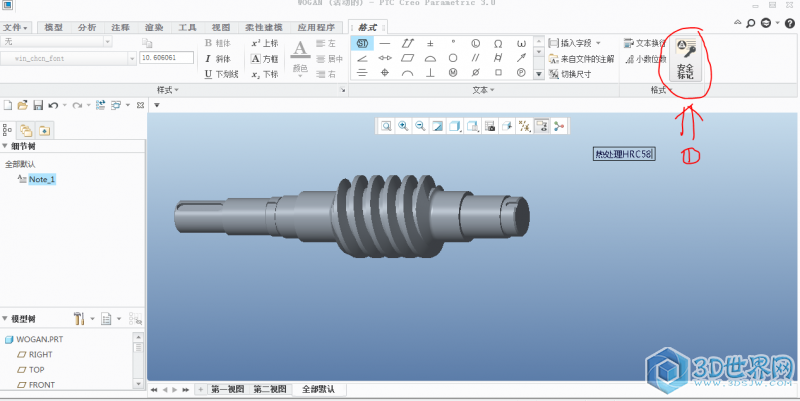Expand the symbol palette gallery arrow
The width and height of the screenshot is (800, 401).
[539, 74]
